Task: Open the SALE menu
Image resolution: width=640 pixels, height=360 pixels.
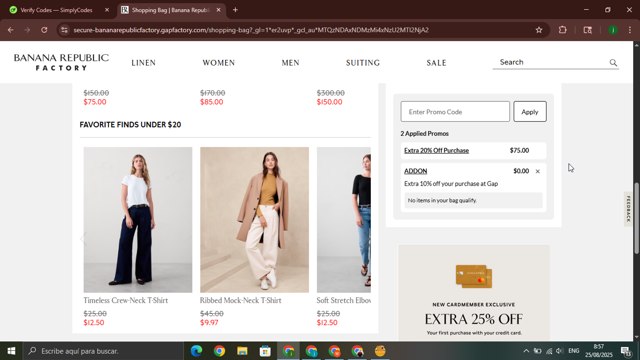Action: [436, 63]
